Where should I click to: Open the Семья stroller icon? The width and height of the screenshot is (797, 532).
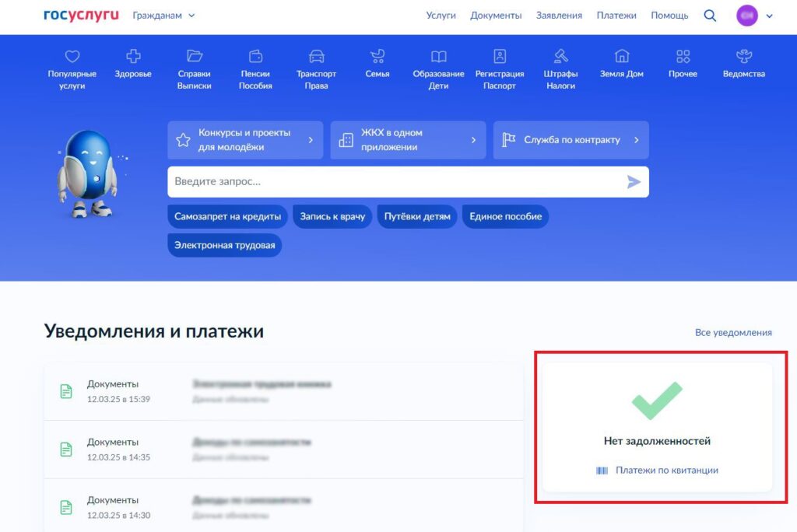coord(377,57)
